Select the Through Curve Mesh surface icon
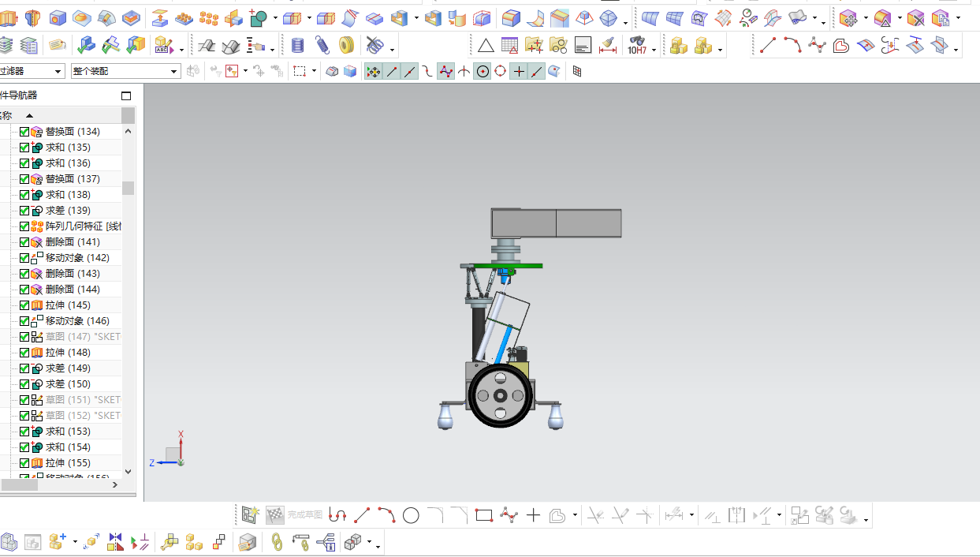Viewport: 980px width, 557px height. [674, 17]
